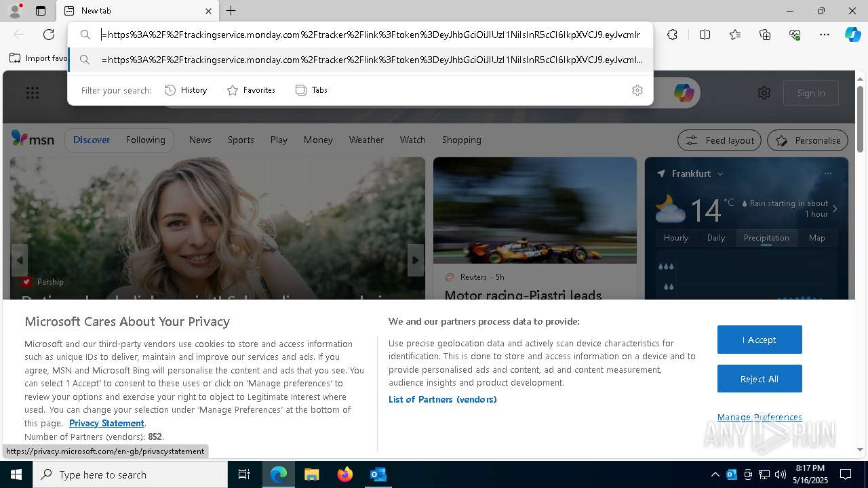The width and height of the screenshot is (868, 488).
Task: Open the Sports menu item
Action: coord(241,140)
